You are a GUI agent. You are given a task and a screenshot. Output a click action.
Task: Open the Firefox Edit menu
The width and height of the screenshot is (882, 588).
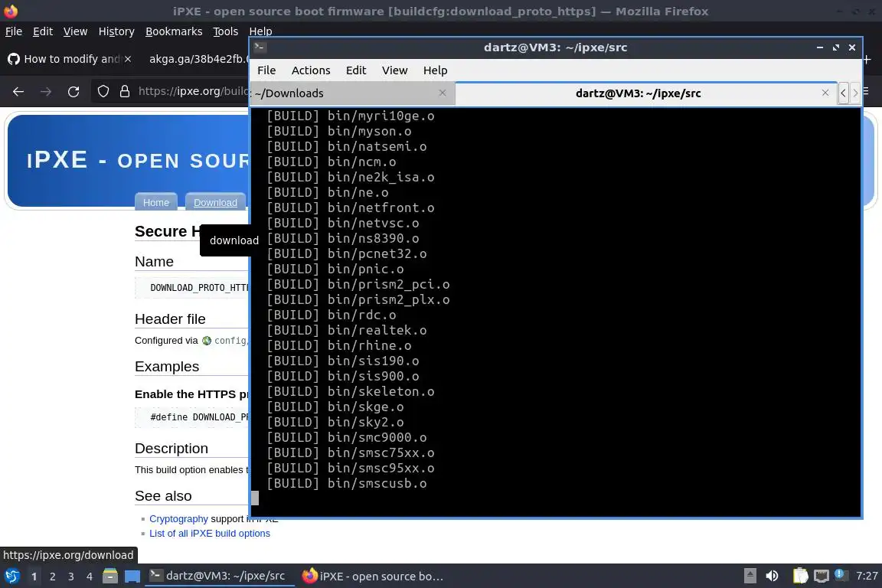(x=43, y=31)
